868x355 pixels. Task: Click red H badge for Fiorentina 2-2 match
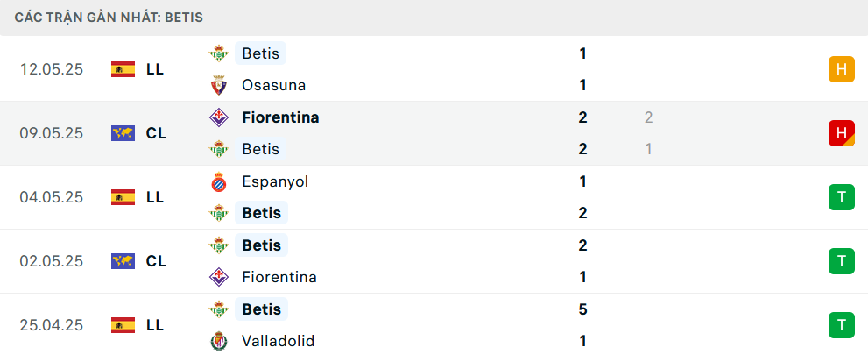pyautogui.click(x=842, y=133)
